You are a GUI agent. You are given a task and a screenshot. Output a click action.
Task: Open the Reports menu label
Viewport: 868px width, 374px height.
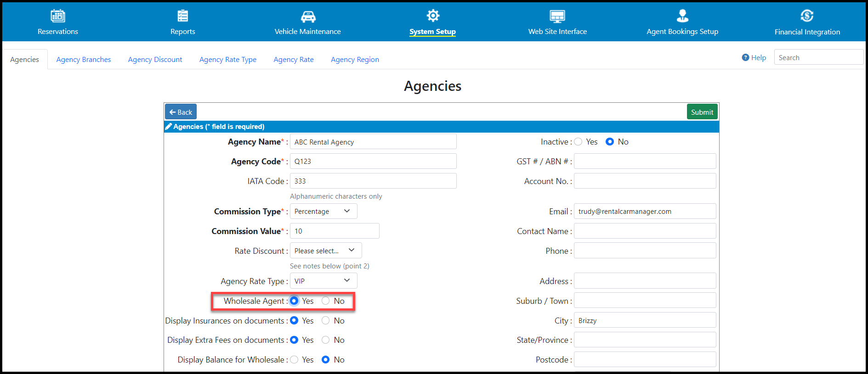[183, 32]
